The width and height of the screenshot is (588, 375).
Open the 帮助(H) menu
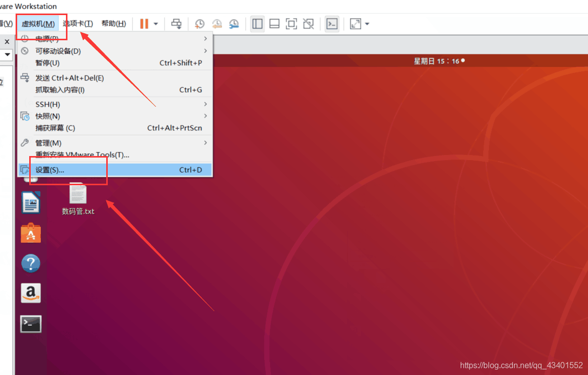tap(114, 24)
